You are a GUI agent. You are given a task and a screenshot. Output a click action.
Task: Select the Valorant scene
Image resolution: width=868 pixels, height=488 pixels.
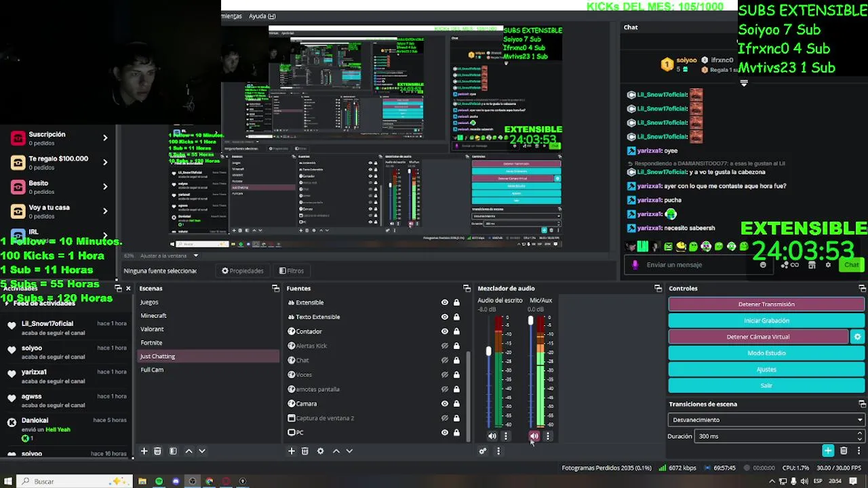tap(208, 329)
